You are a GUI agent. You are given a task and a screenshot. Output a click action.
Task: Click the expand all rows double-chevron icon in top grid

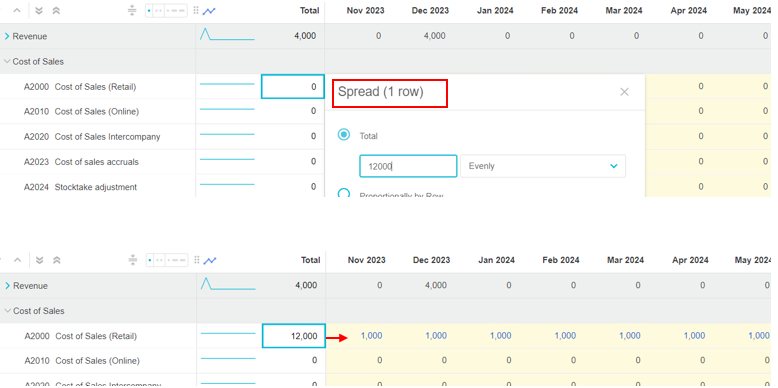[39, 10]
